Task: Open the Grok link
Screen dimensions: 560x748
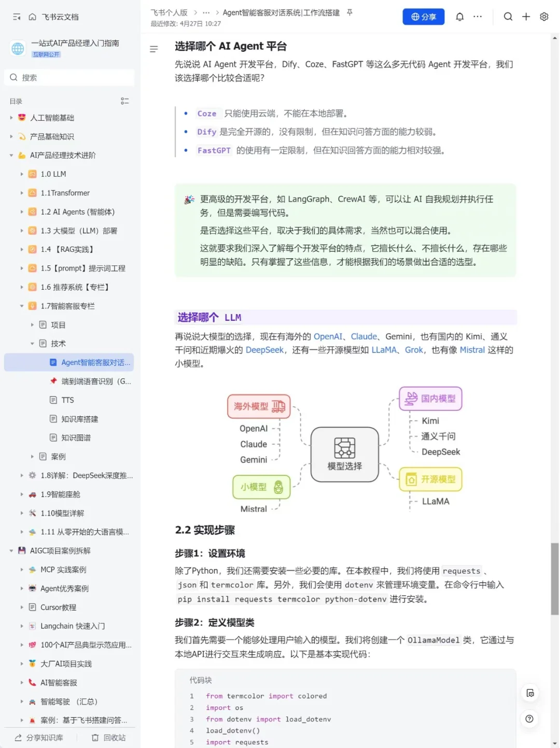Action: click(x=414, y=350)
